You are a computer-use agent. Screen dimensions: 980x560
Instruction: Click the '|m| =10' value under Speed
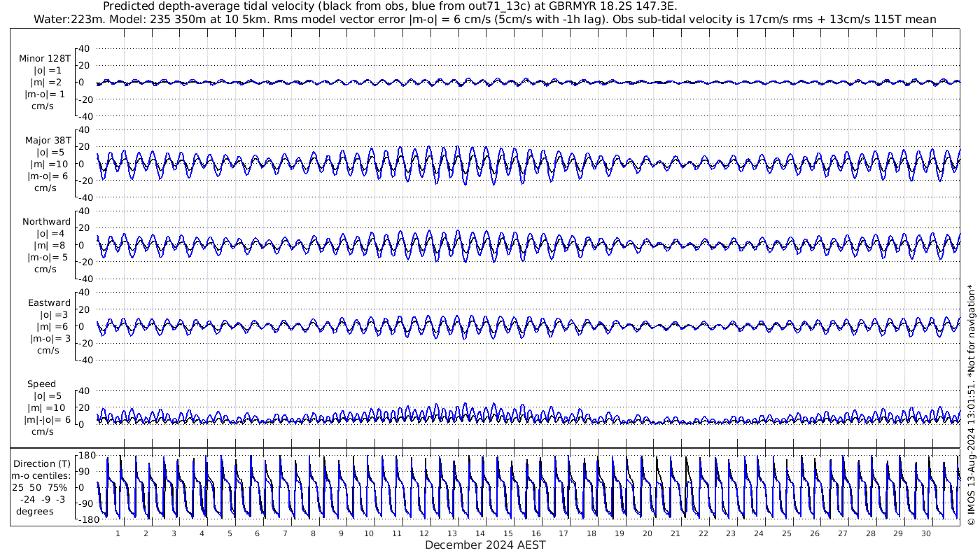pos(48,407)
